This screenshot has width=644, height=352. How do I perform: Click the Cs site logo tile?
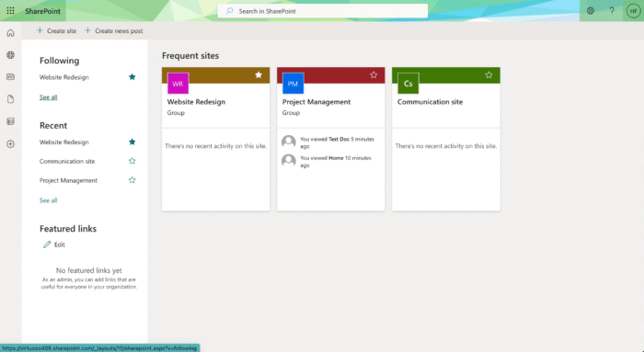pos(408,84)
